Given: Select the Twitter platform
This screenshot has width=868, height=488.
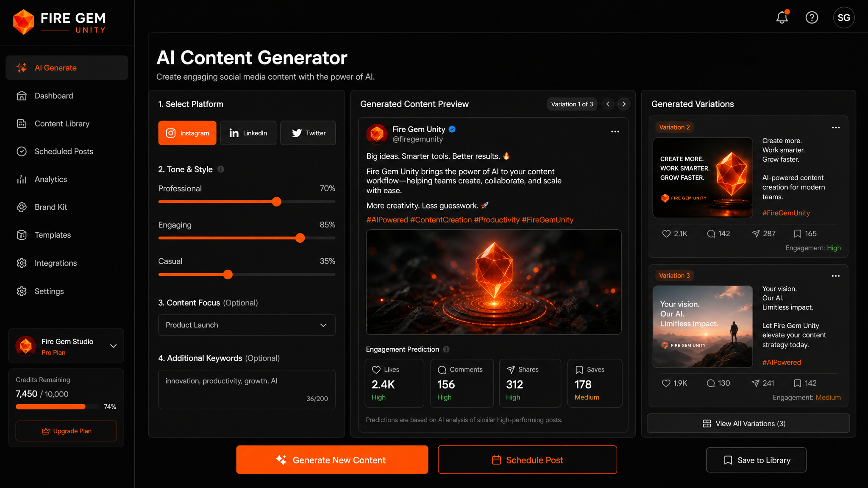Looking at the screenshot, I should [x=308, y=133].
